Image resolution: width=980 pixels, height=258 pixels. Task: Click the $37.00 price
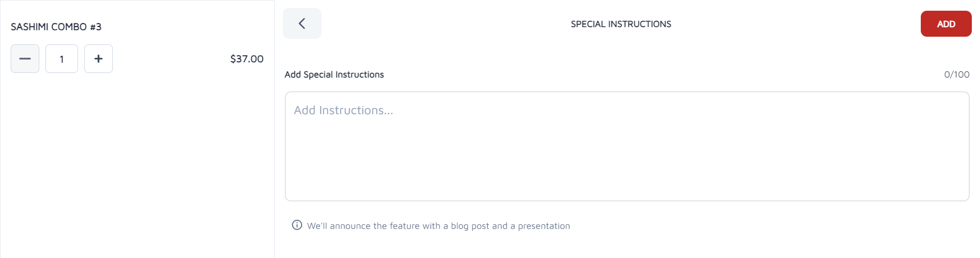coord(247,59)
